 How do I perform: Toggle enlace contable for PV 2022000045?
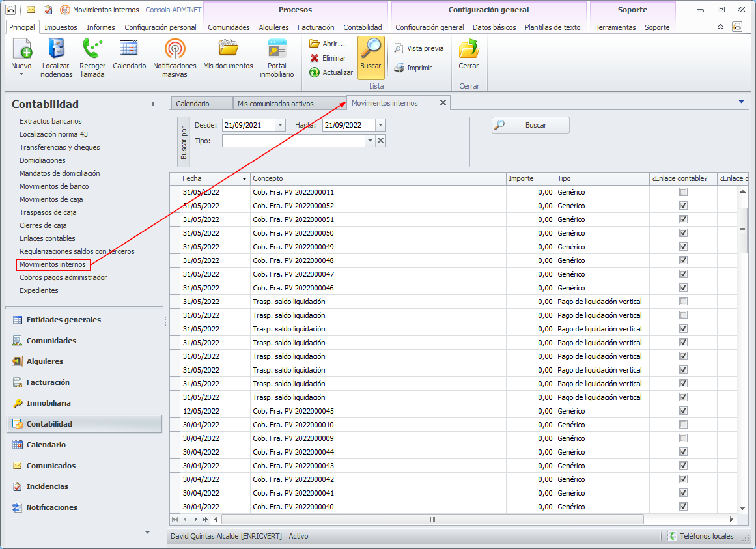coord(683,411)
